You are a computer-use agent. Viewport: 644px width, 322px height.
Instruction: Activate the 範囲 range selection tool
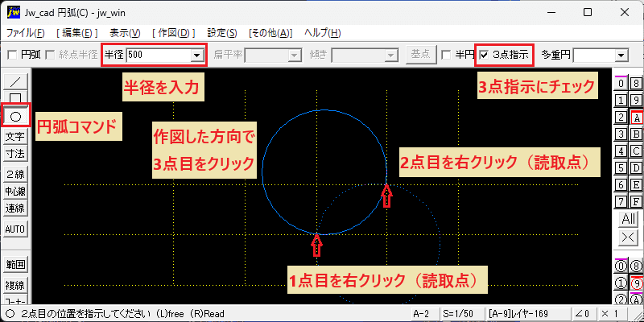pos(15,264)
